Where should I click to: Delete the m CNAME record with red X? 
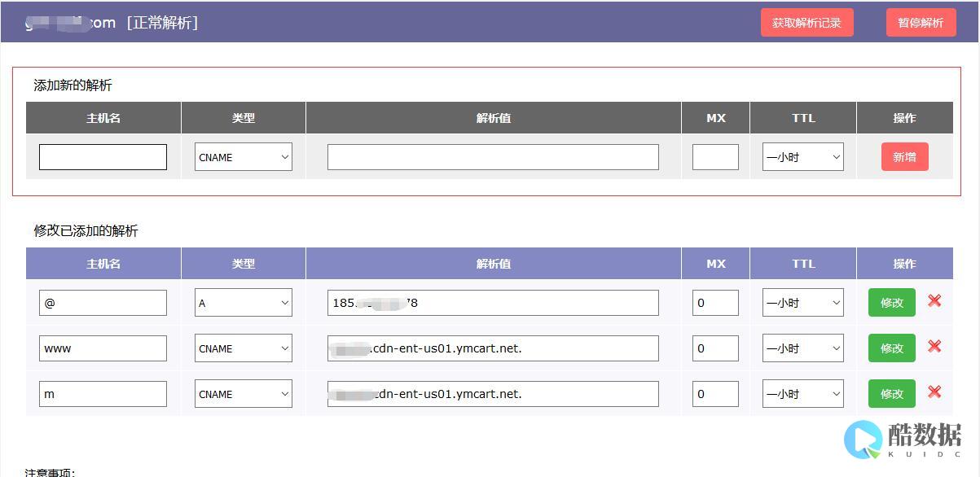coord(934,392)
